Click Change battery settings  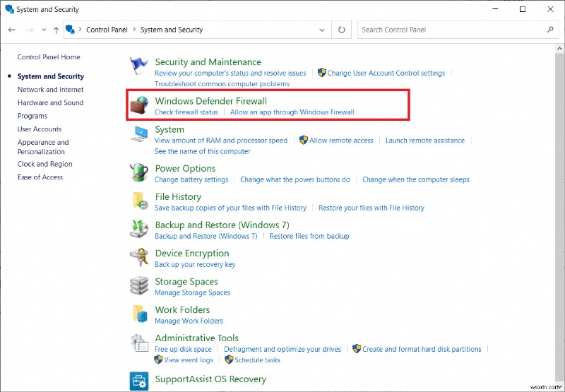(x=191, y=179)
